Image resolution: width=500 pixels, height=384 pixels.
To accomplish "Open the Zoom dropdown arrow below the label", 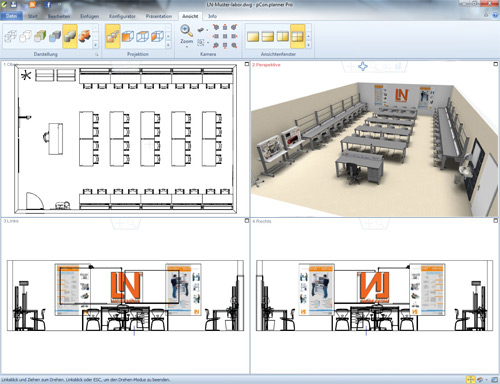I will click(186, 47).
